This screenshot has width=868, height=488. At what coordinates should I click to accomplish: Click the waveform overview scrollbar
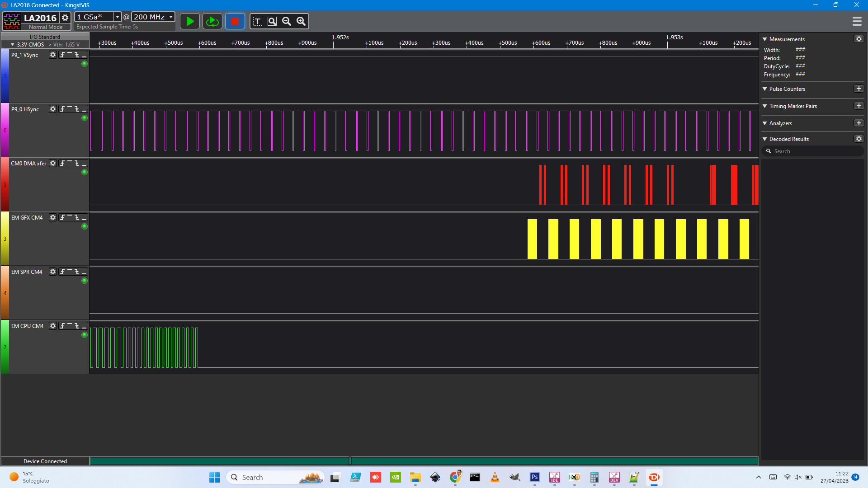(x=424, y=461)
